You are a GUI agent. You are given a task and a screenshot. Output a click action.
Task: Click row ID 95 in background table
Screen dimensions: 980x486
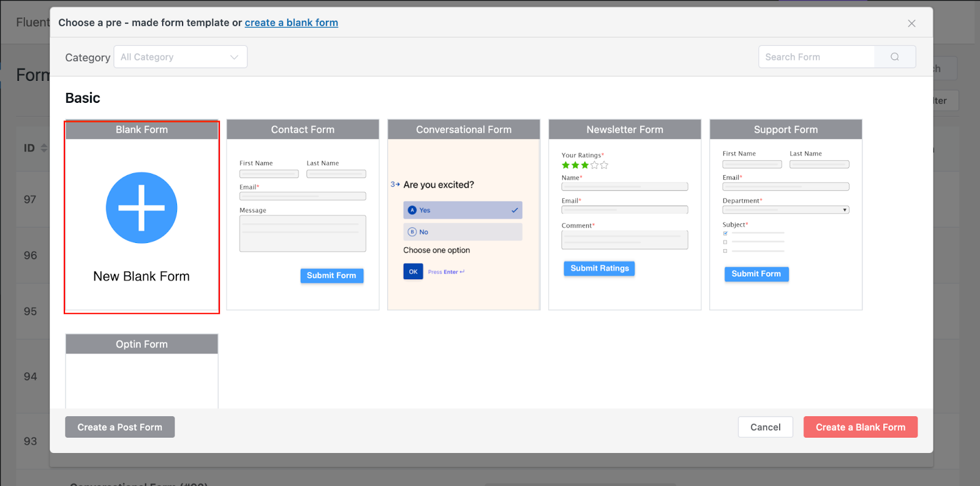click(30, 312)
